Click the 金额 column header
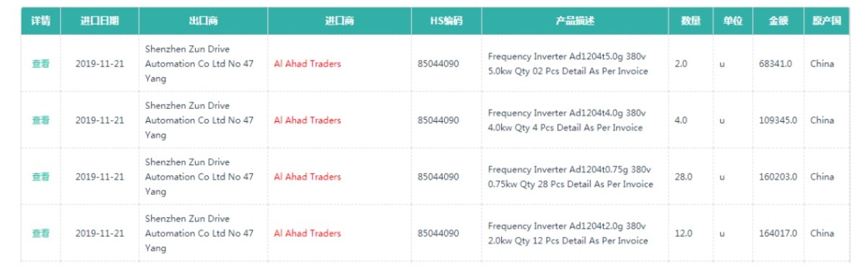868x280 pixels. pos(778,21)
